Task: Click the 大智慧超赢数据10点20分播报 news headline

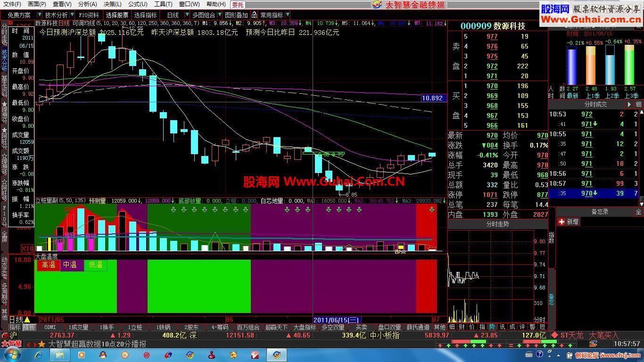Action: tap(97, 344)
